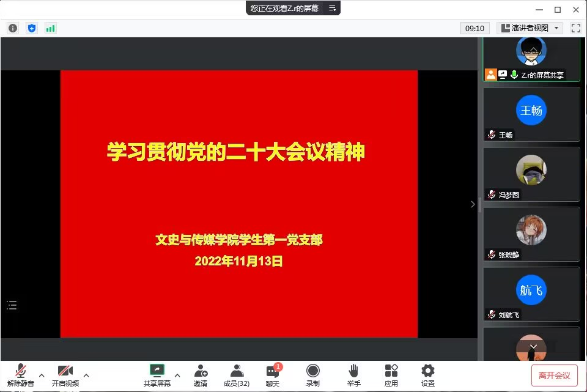Click 共享屏幕 share screen button
This screenshot has height=392, width=587.
pyautogui.click(x=157, y=375)
